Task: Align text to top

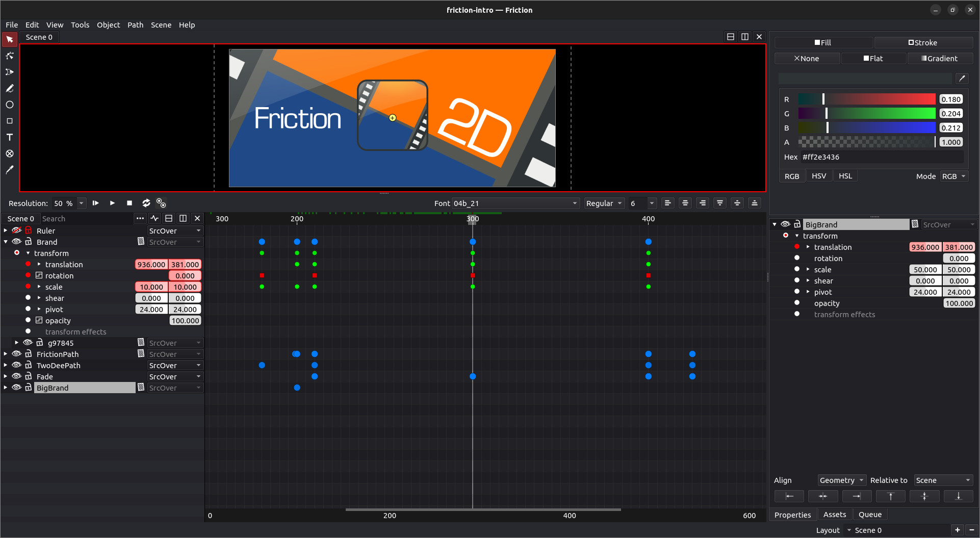Action: coord(720,203)
